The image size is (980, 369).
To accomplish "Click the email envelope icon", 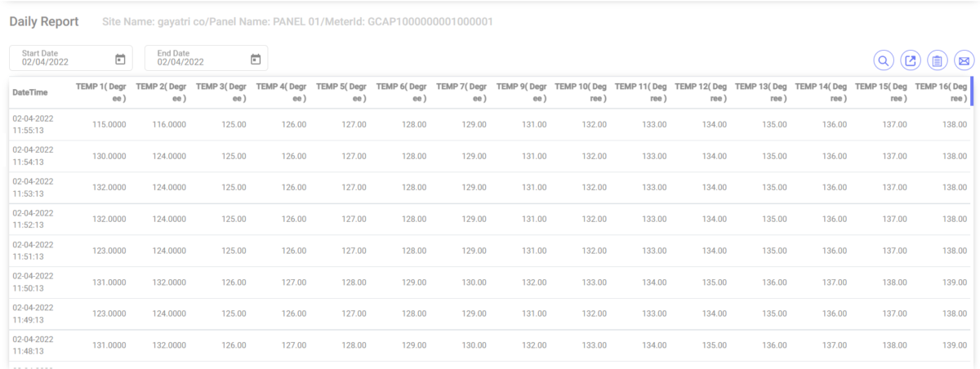I will coord(964,60).
